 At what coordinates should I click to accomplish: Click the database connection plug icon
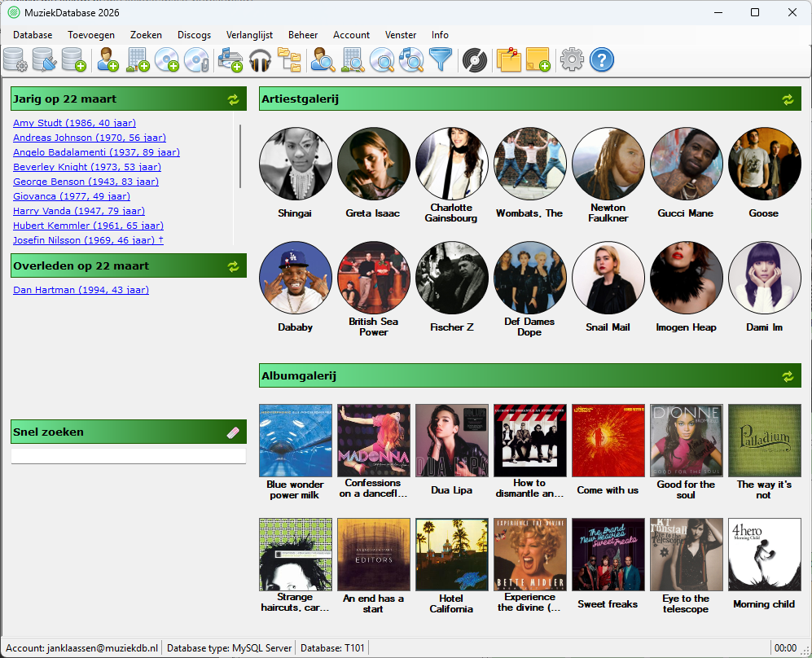coord(44,59)
